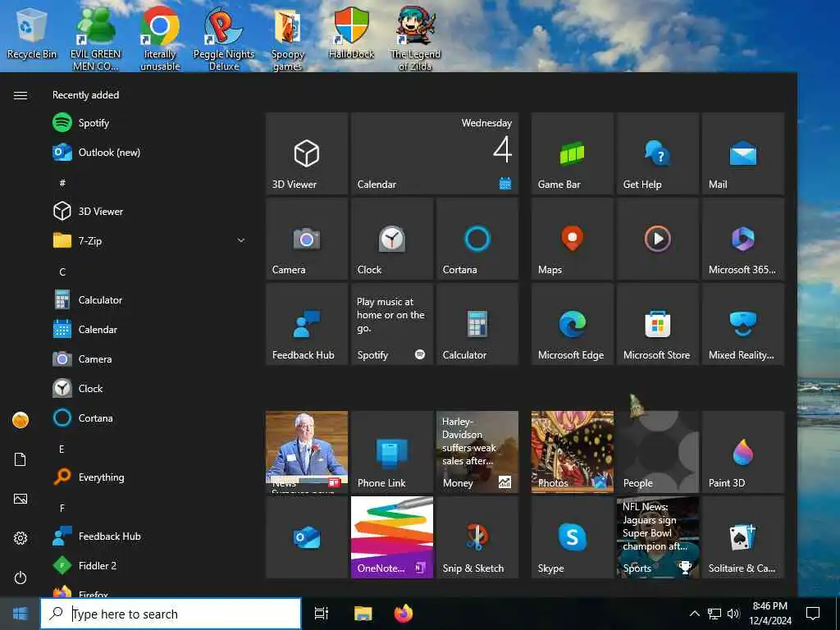The image size is (840, 630).
Task: Open the Calculator tile
Action: [477, 324]
